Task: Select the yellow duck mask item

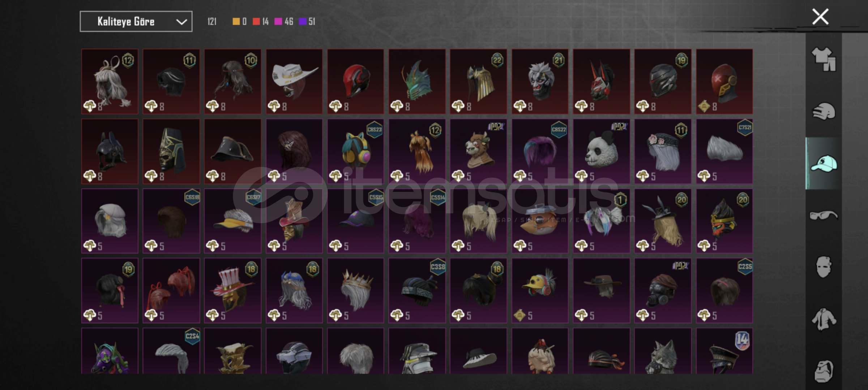Action: pos(540,291)
